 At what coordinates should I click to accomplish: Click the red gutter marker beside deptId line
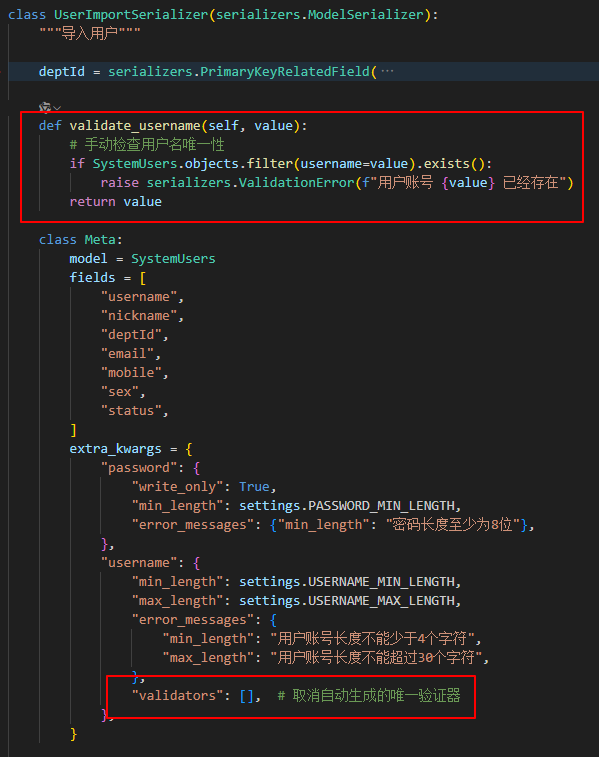(x=1, y=71)
